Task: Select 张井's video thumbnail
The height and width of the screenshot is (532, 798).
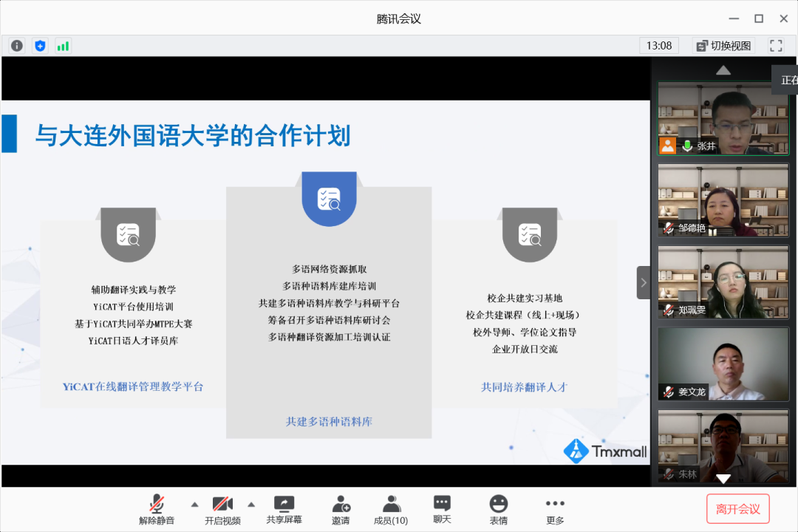Action: click(723, 118)
